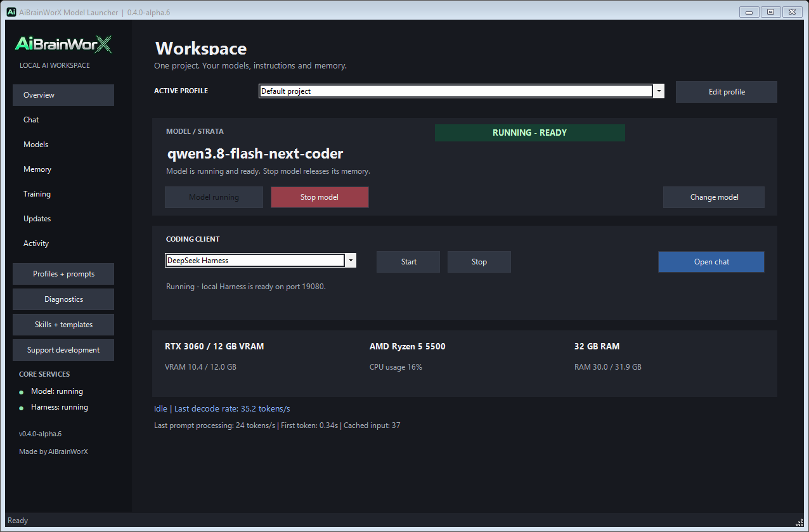This screenshot has height=532, width=809.
Task: Go to the Overview section
Action: coord(63,95)
